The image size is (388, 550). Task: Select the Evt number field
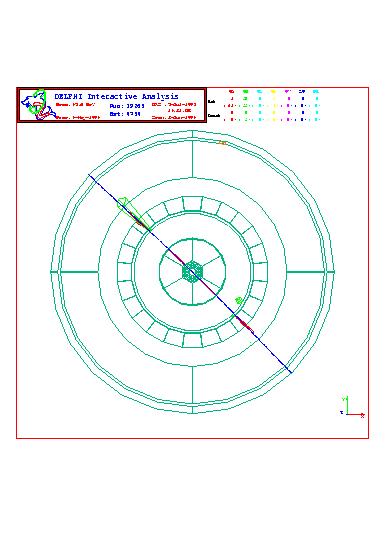125,114
